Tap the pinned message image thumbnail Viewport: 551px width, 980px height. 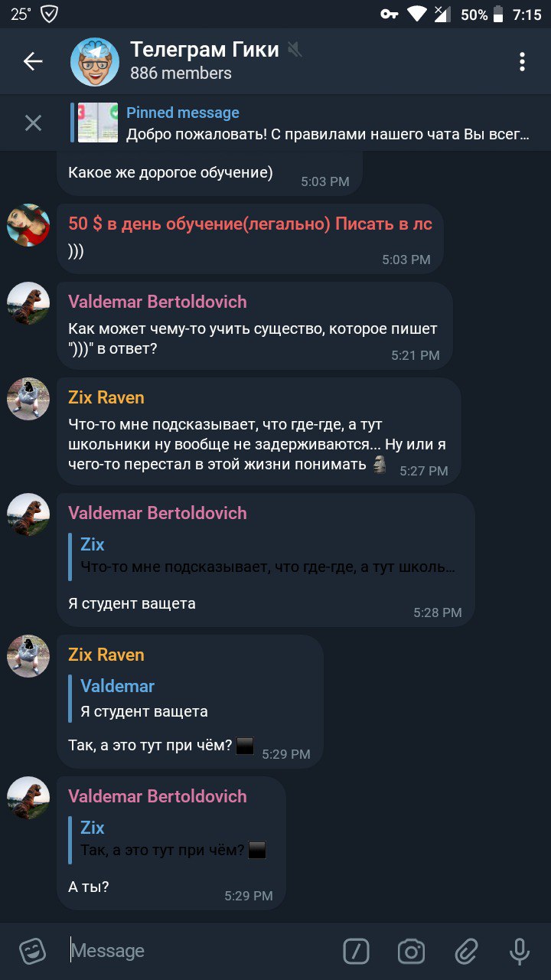[x=98, y=122]
